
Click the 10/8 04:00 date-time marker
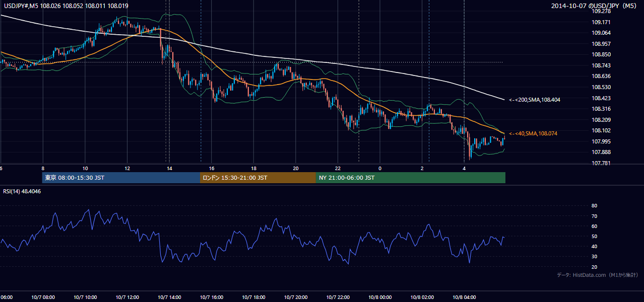[x=464, y=297]
